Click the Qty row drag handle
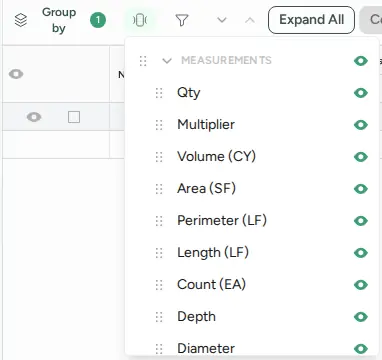This screenshot has width=382, height=360. click(159, 93)
